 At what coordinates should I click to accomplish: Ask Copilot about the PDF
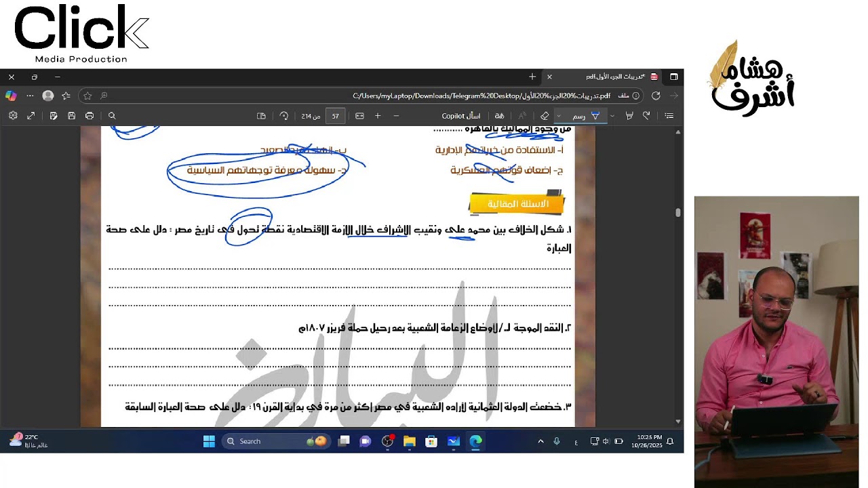pos(461,116)
